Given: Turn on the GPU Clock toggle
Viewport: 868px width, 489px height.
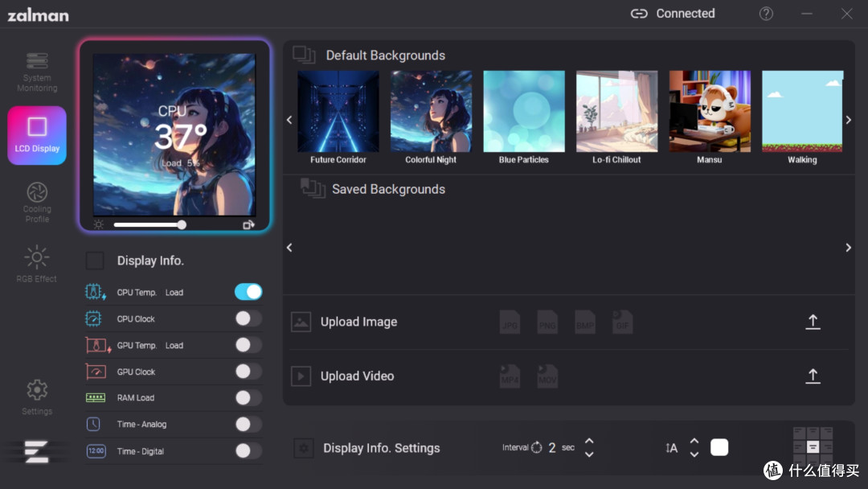Looking at the screenshot, I should [248, 372].
